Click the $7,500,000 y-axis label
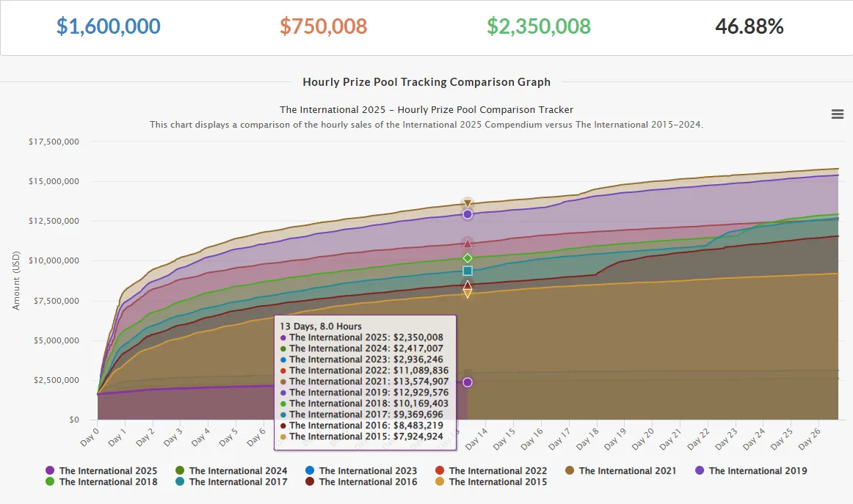853x504 pixels. pyautogui.click(x=56, y=301)
